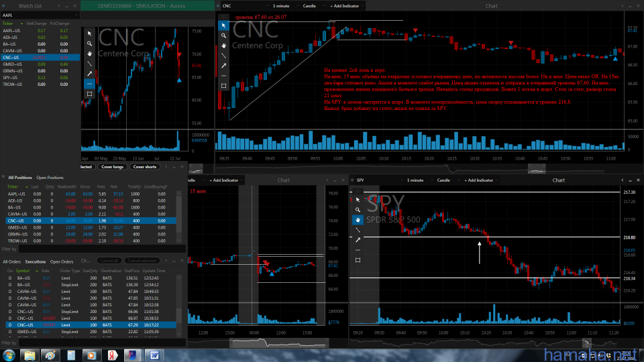Select horizontal line tool in SPY chart
This screenshot has height=362, width=644.
(x=358, y=250)
